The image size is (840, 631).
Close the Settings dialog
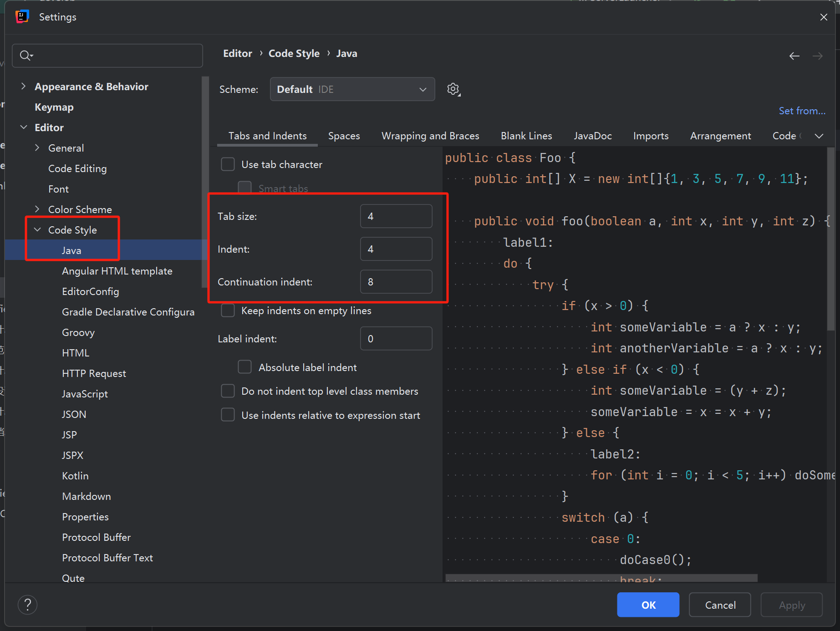coord(824,17)
